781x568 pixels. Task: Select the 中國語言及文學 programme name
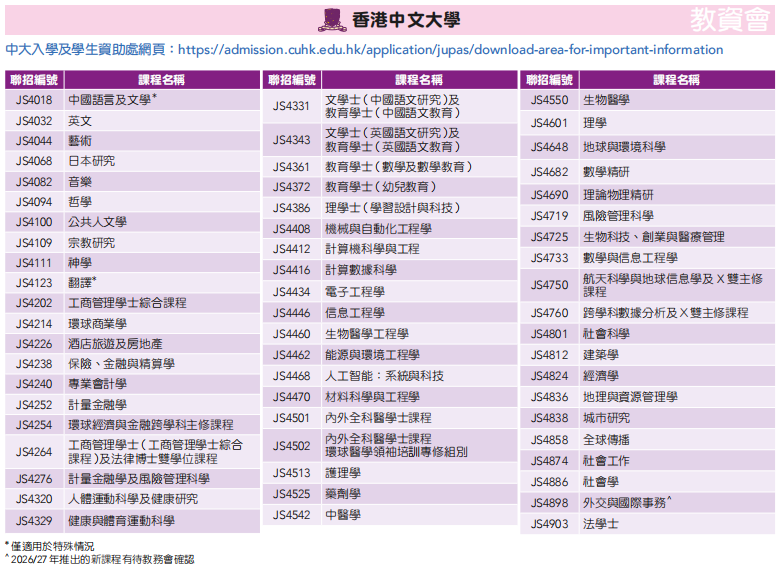[113, 100]
